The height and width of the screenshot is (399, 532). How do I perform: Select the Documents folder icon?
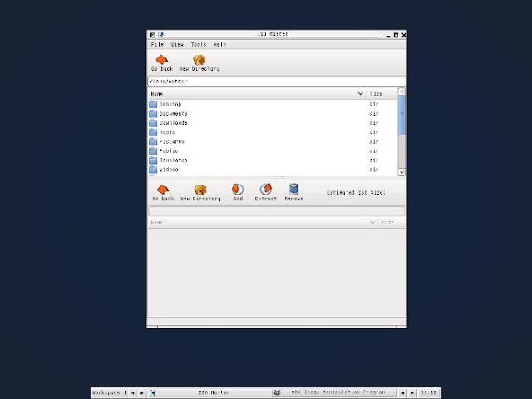(x=153, y=113)
